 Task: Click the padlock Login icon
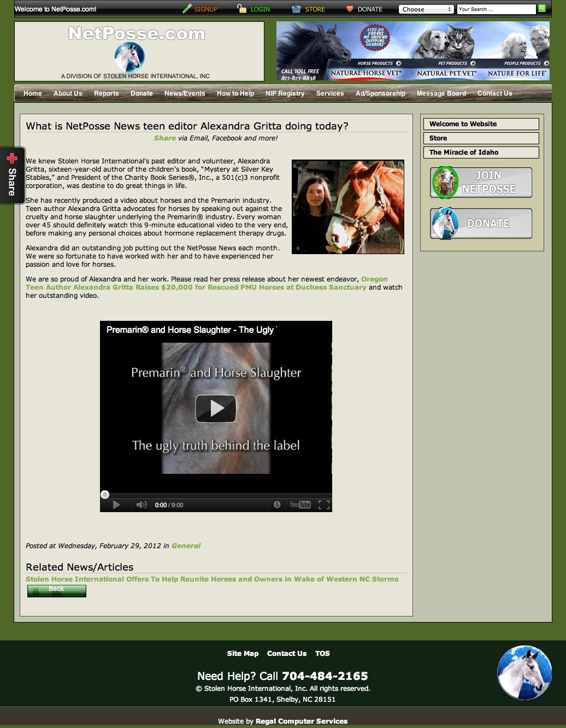(241, 9)
